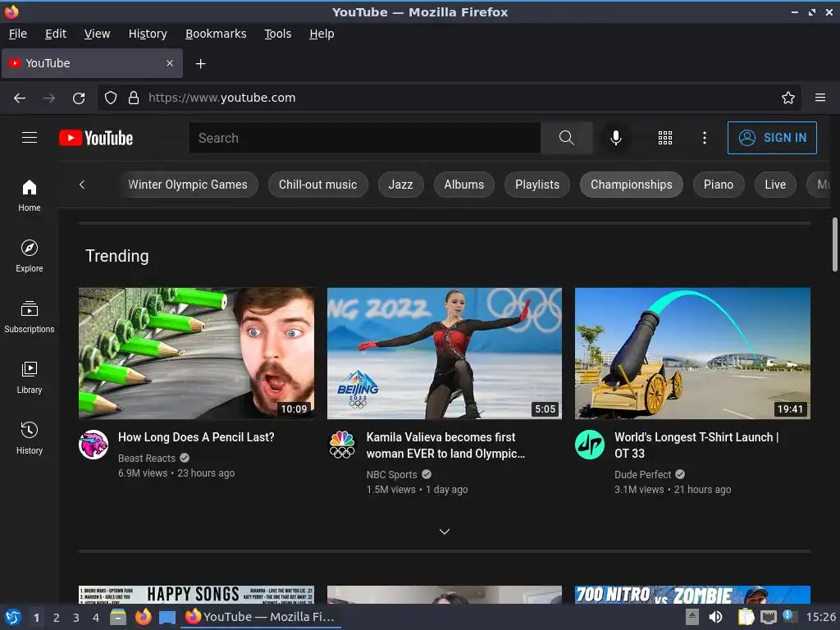
Task: Open Subscriptions in sidebar
Action: (30, 317)
